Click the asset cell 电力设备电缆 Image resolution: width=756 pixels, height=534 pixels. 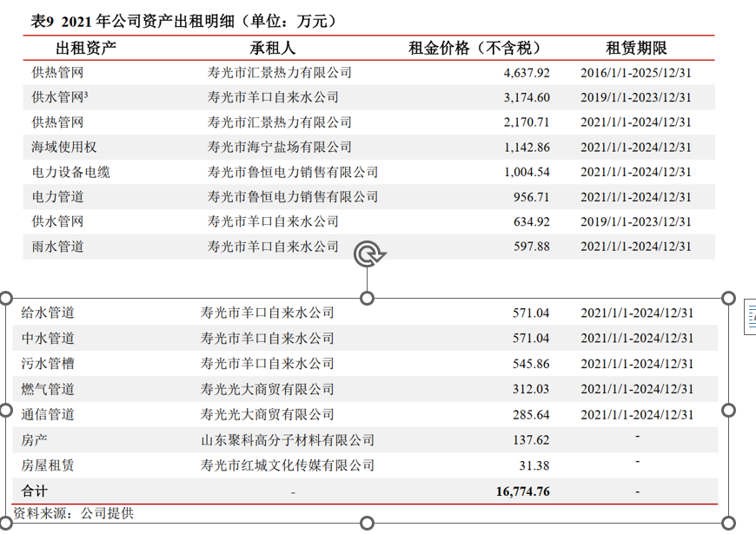(71, 172)
